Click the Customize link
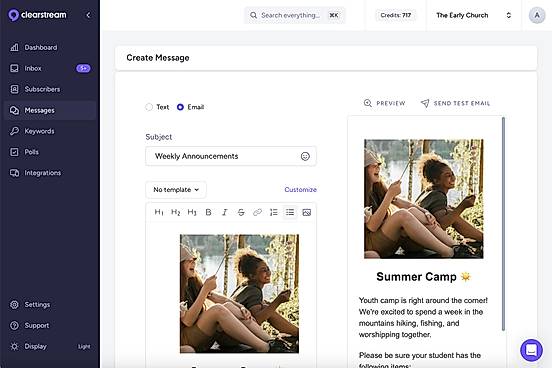 coord(300,190)
